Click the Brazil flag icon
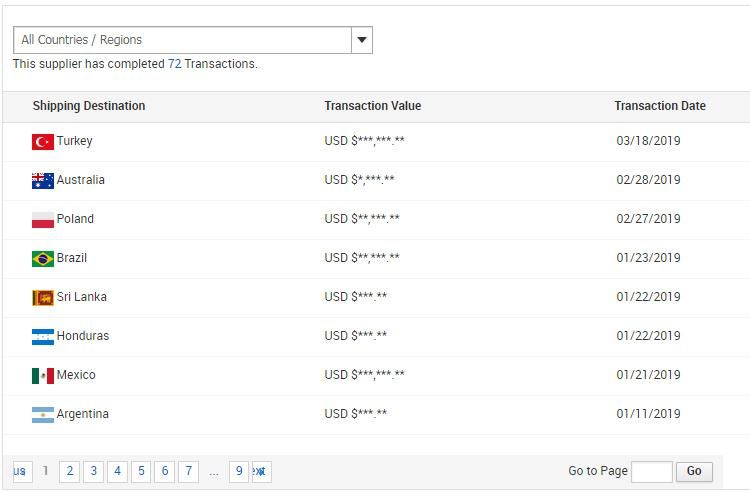The image size is (750, 492). point(43,259)
